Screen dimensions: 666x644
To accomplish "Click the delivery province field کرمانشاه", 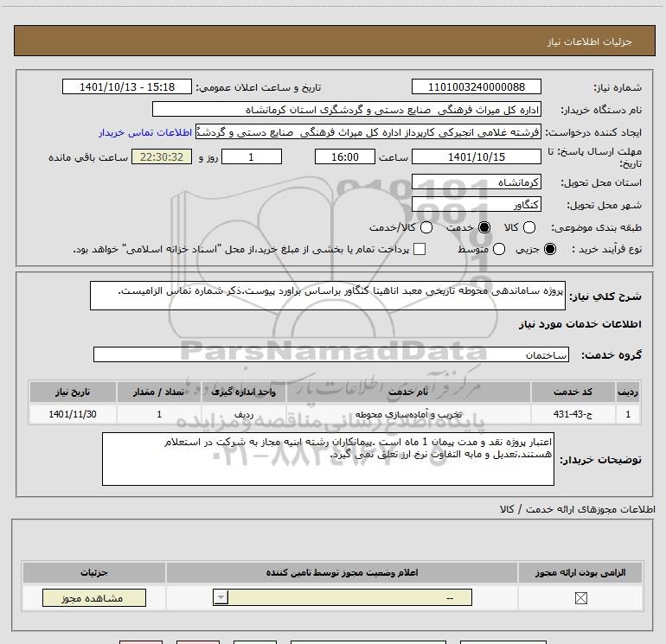I will 476,182.
